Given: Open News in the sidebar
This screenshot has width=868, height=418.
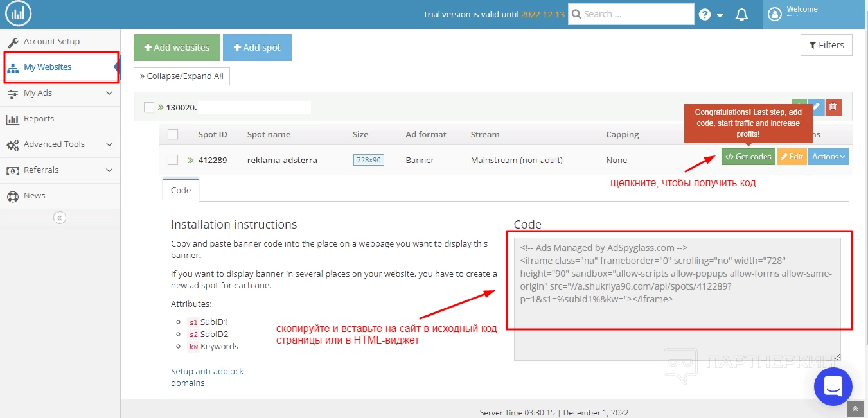Looking at the screenshot, I should [60, 196].
